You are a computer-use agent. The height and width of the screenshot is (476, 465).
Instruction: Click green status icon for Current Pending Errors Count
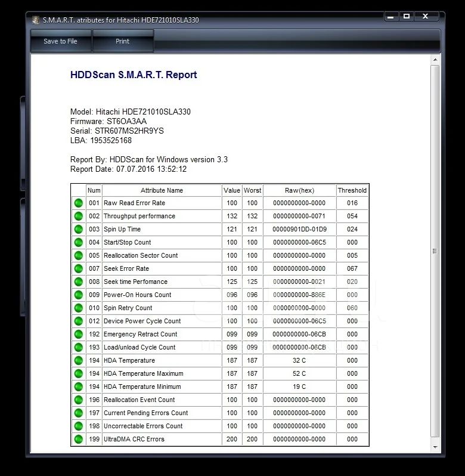[x=79, y=413]
